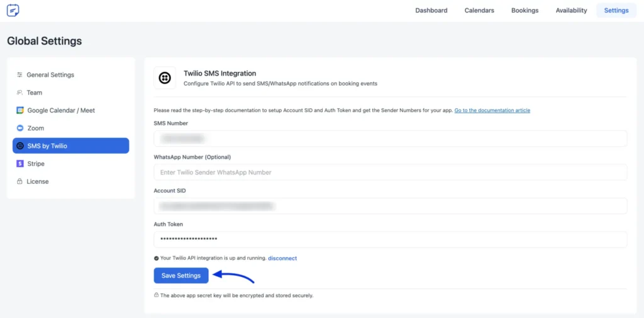Click the Twilio icon in SMS by Twilio row
The width and height of the screenshot is (644, 318).
coord(19,145)
